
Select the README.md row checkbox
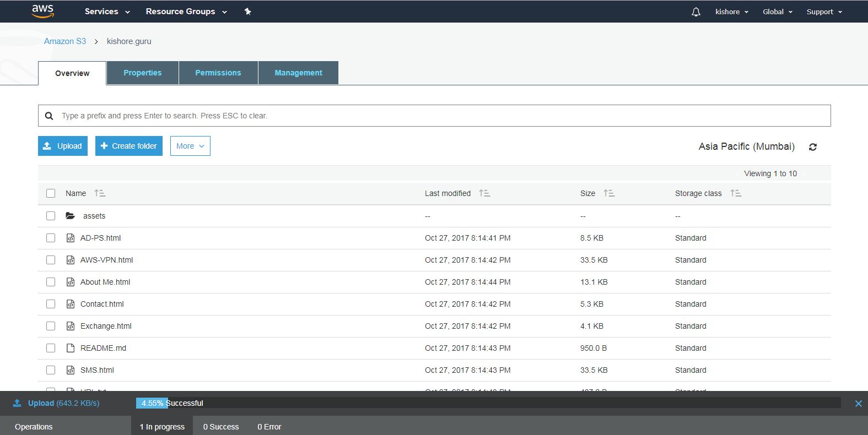(x=51, y=348)
